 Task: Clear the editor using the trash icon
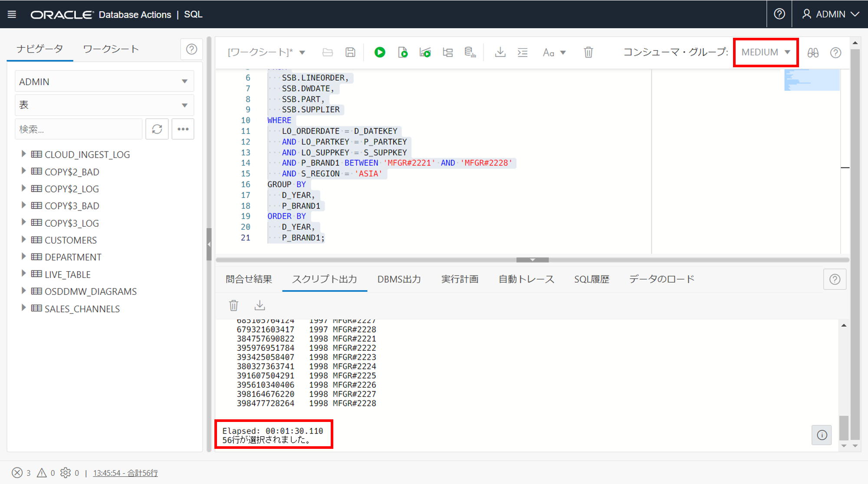[588, 53]
